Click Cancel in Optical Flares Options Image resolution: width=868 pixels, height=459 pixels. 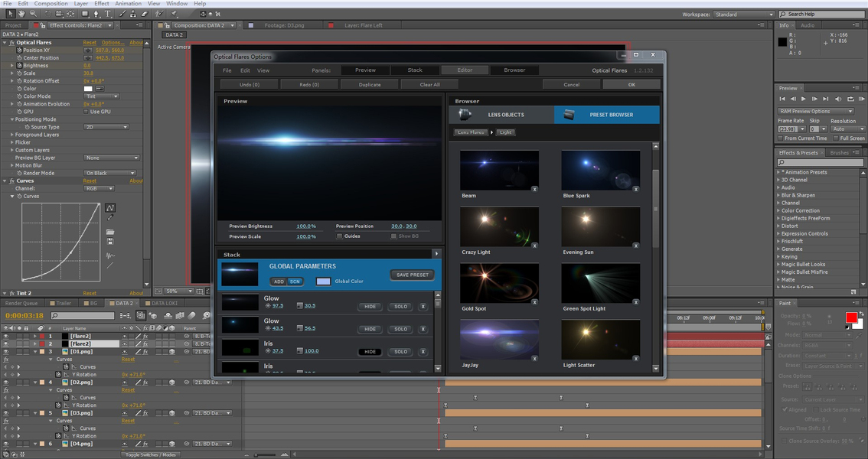coord(571,85)
